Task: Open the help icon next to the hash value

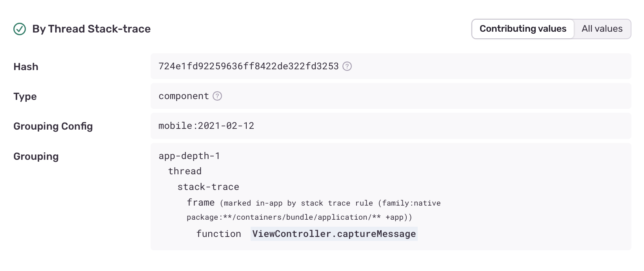Action: pyautogui.click(x=347, y=66)
